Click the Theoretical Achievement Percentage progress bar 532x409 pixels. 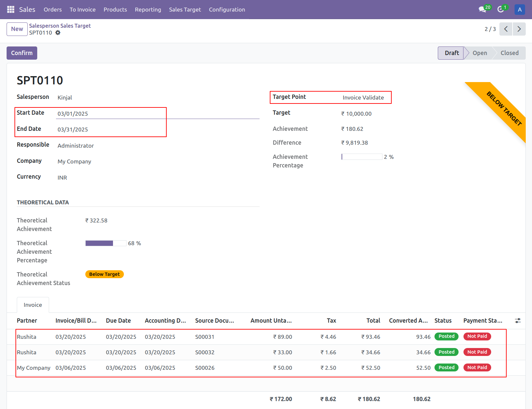point(105,243)
